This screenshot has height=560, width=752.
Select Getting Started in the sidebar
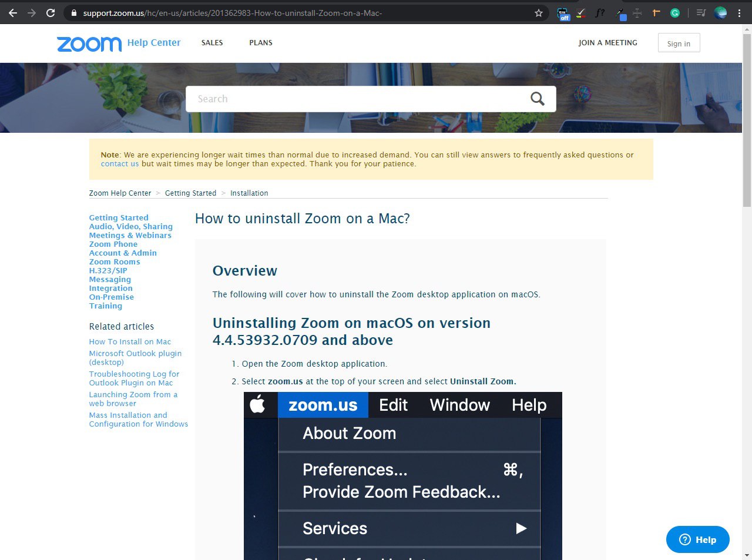coord(119,217)
